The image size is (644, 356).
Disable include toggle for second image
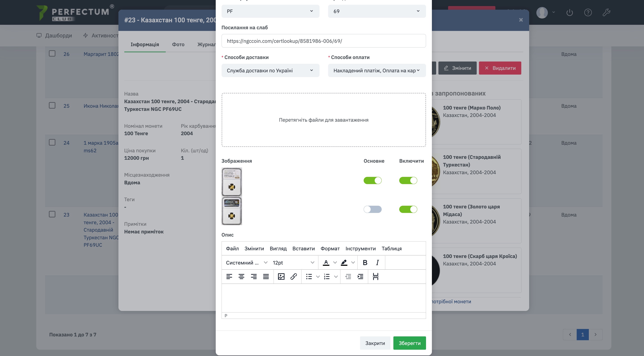[x=408, y=209]
